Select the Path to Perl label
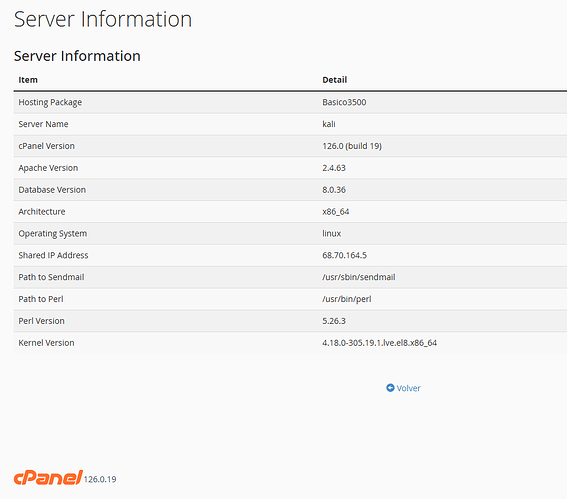This screenshot has width=567, height=499. click(40, 299)
